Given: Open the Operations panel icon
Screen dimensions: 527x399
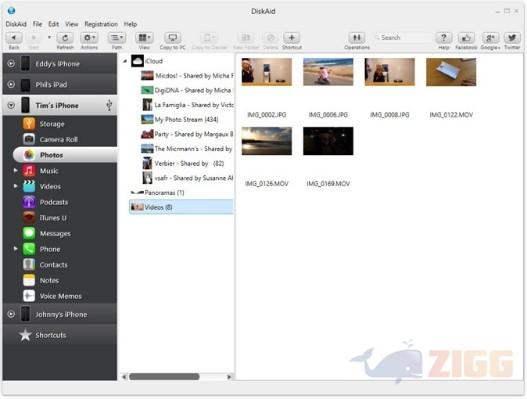Looking at the screenshot, I should point(357,38).
